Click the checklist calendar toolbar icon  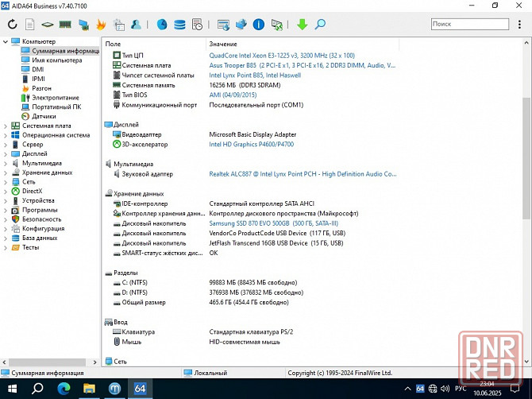(119, 25)
